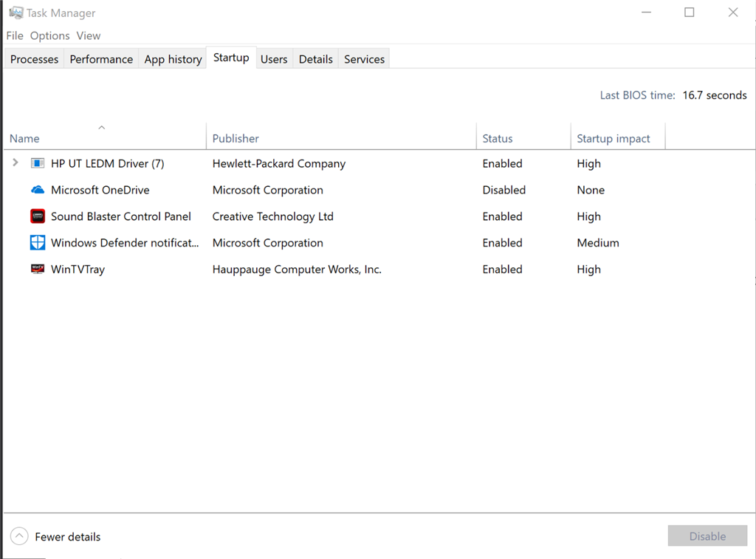Image resolution: width=756 pixels, height=559 pixels.
Task: Click the High impact of WinTVTray row
Action: coord(588,270)
